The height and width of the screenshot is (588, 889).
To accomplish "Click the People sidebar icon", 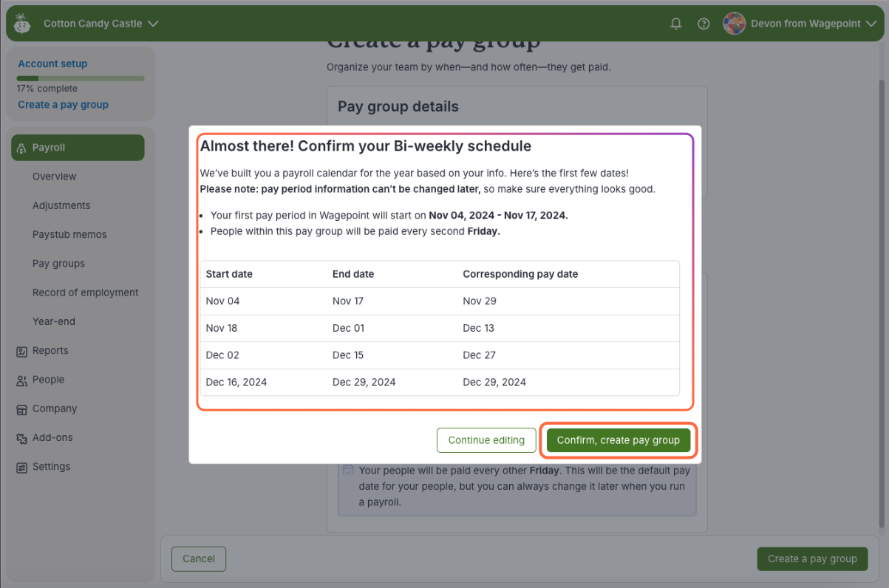I will (x=21, y=380).
